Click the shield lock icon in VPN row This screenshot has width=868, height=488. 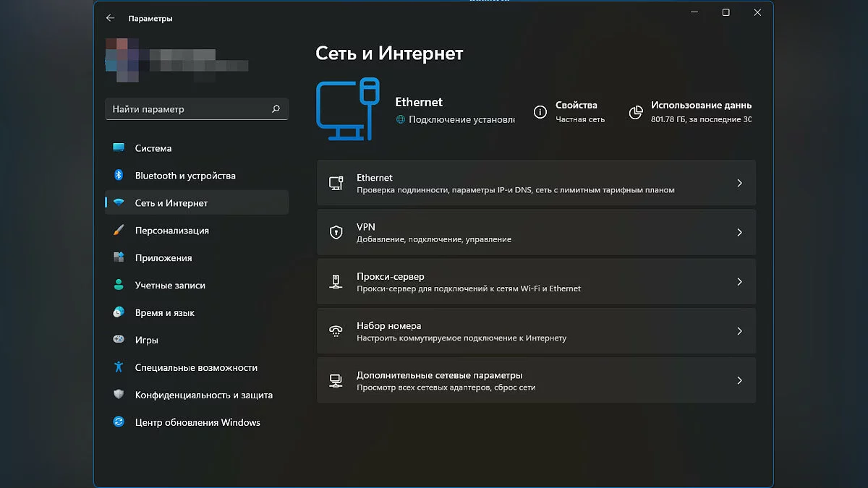click(x=336, y=233)
